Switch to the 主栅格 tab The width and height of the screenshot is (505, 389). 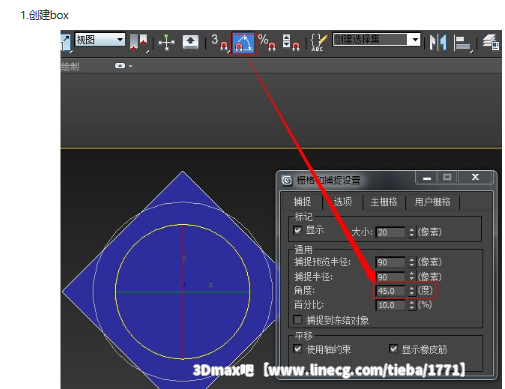384,202
